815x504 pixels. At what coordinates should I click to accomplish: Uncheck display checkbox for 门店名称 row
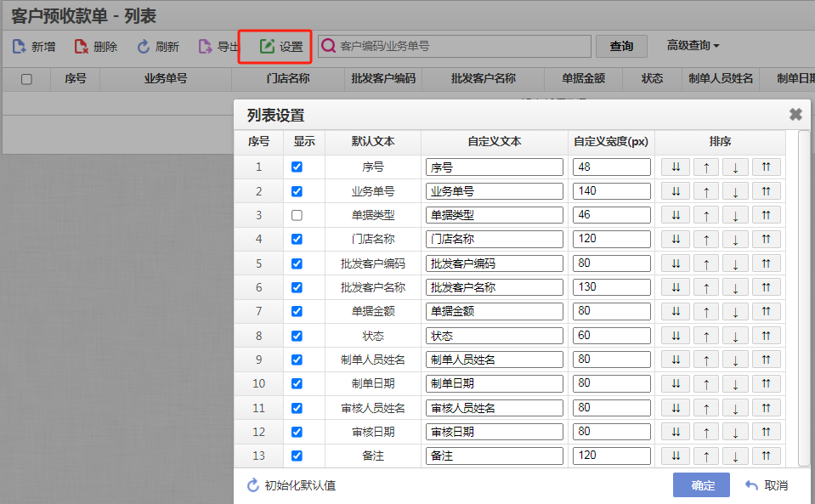pos(297,239)
